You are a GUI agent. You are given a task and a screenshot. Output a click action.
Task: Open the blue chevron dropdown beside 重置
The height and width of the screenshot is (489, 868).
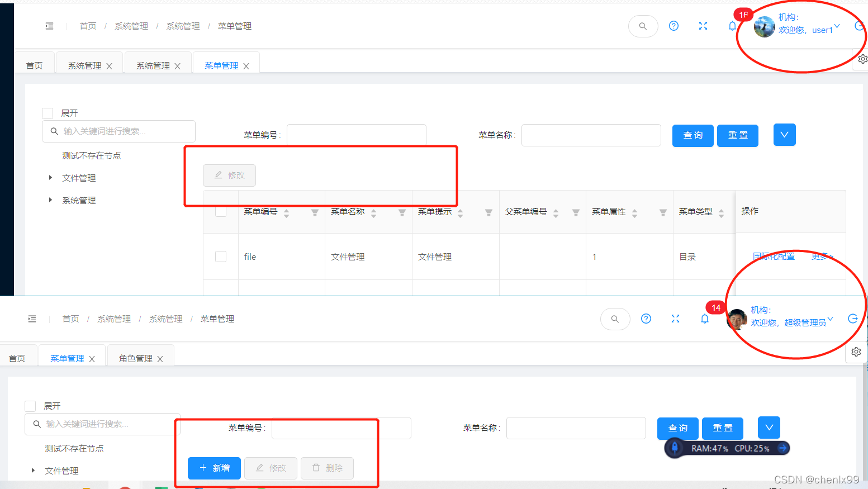(x=784, y=135)
